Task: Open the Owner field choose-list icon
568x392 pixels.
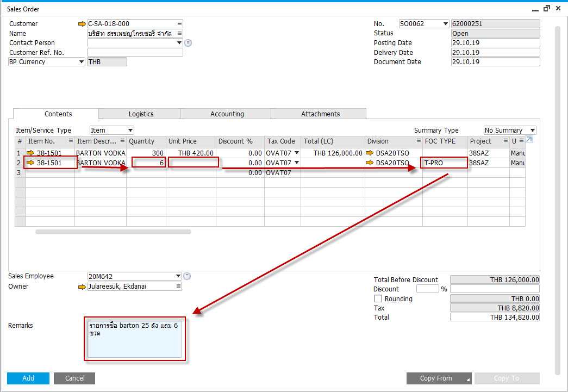Action: click(x=179, y=286)
